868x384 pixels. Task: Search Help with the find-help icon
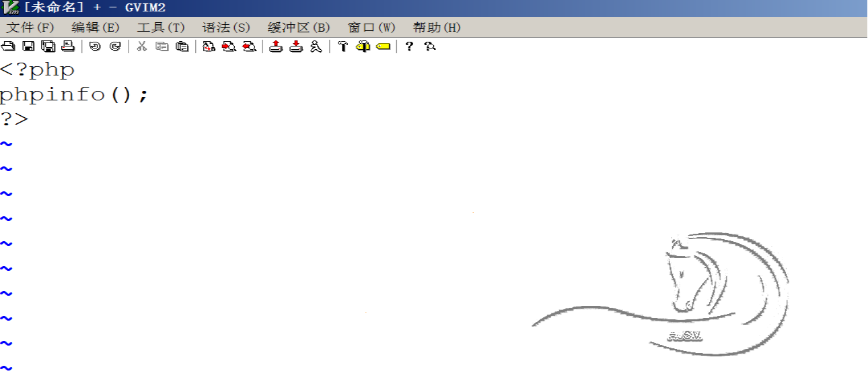(x=430, y=46)
